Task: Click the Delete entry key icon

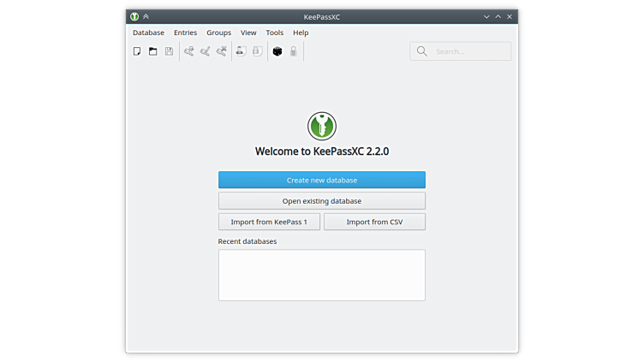Action: pos(222,51)
